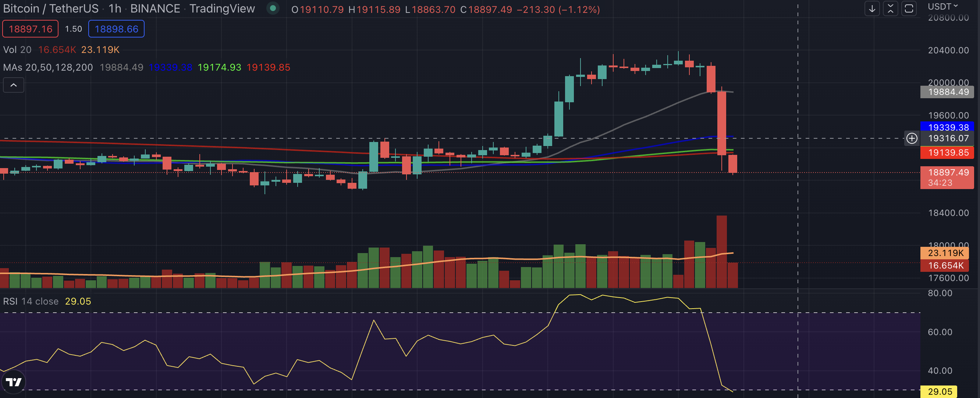
Task: Click the green market status dot
Action: [273, 8]
